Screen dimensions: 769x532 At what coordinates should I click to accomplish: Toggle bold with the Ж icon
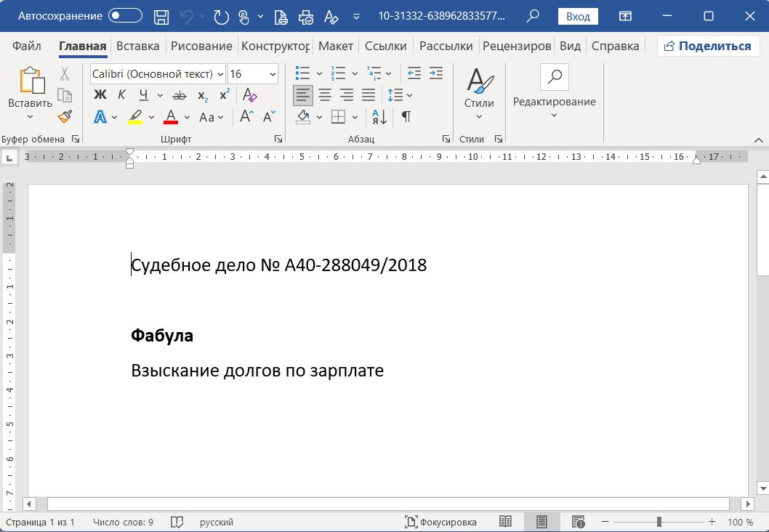(x=100, y=94)
